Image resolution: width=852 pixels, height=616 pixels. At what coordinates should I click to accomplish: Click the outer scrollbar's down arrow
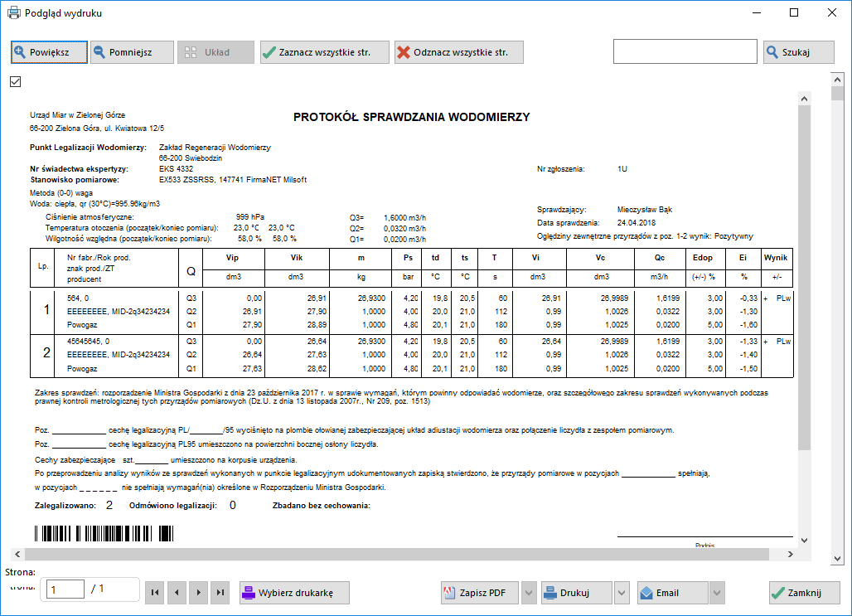pyautogui.click(x=837, y=558)
